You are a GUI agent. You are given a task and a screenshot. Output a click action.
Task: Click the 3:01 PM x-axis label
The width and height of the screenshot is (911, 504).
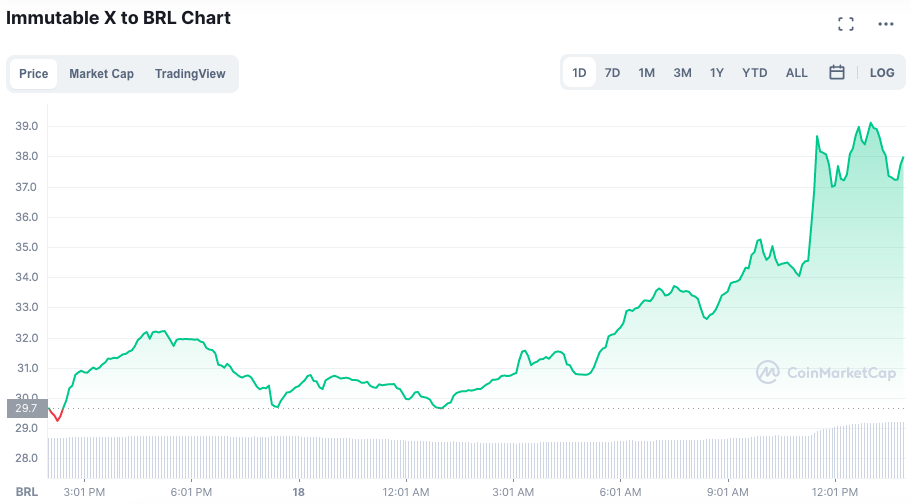(x=84, y=492)
